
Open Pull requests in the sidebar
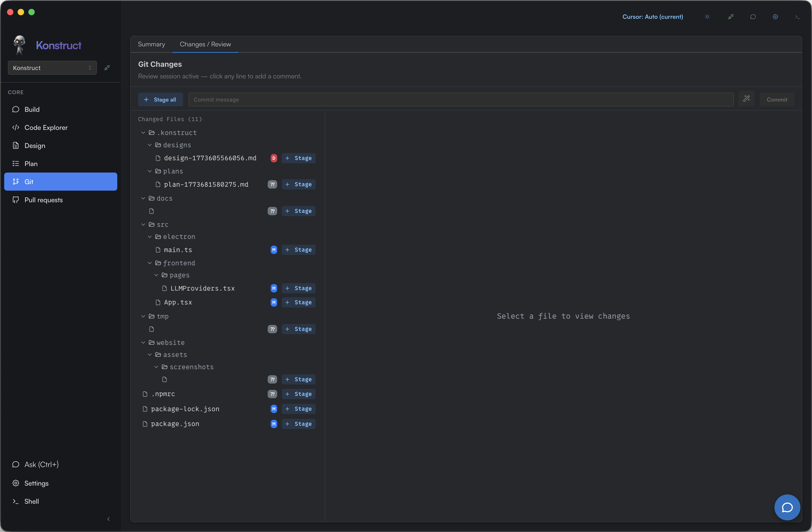(43, 200)
